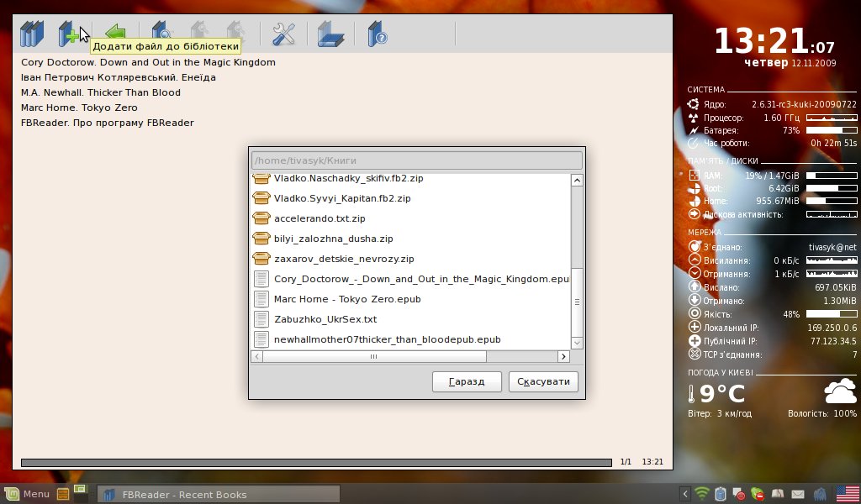
Task: Click file list scroll down arrow
Action: coord(577,344)
